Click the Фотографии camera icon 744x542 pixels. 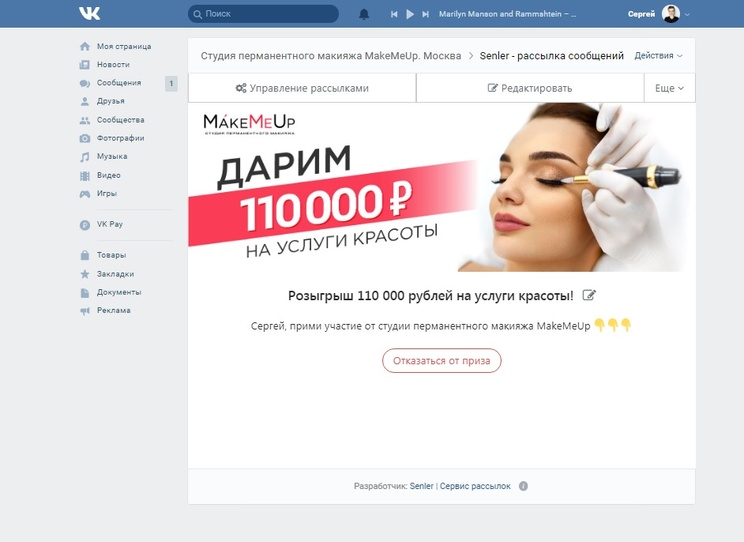coord(85,138)
